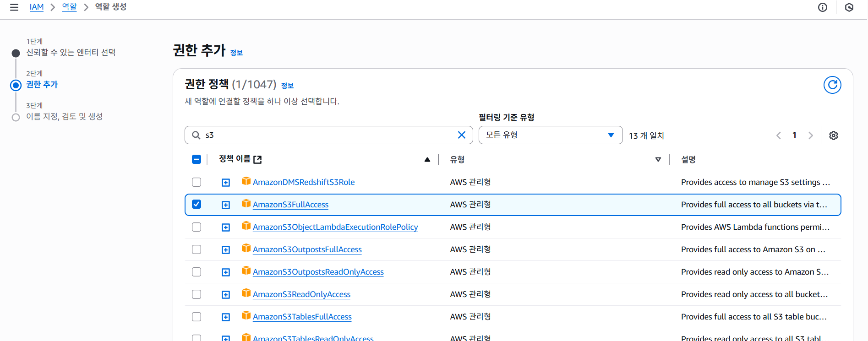This screenshot has width=868, height=341.
Task: Click the policy icon for AmazonS3ReadOnlyAccess
Action: [x=246, y=293]
